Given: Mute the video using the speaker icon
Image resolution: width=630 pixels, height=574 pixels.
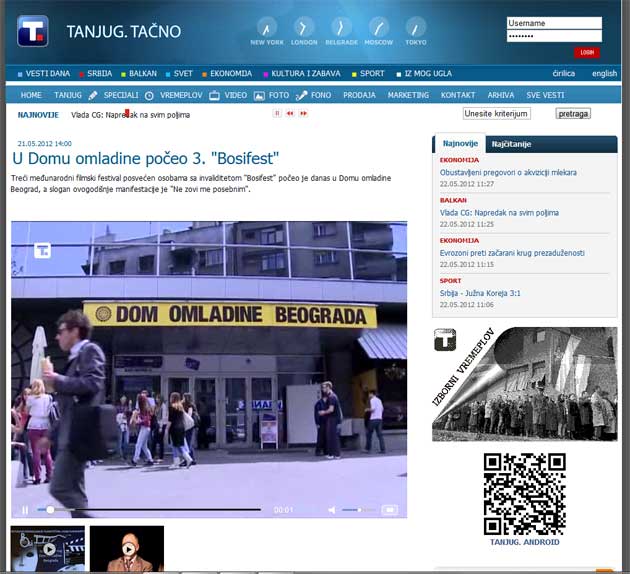Looking at the screenshot, I should (x=332, y=510).
